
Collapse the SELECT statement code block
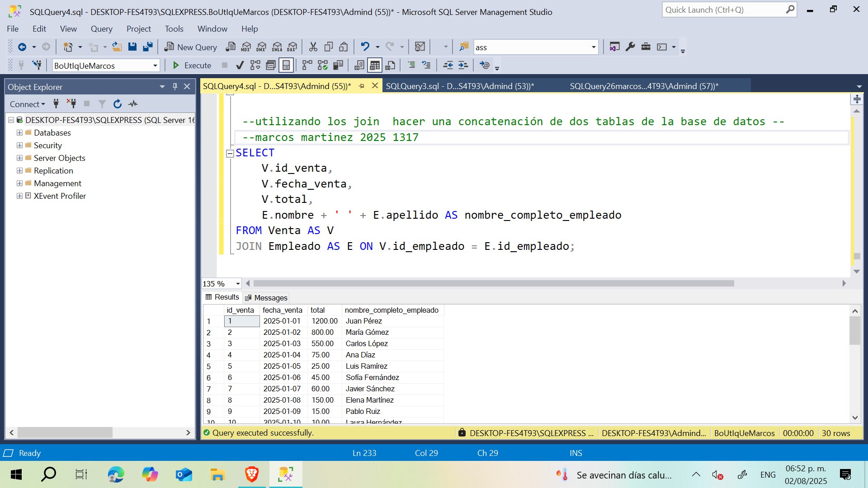point(230,153)
